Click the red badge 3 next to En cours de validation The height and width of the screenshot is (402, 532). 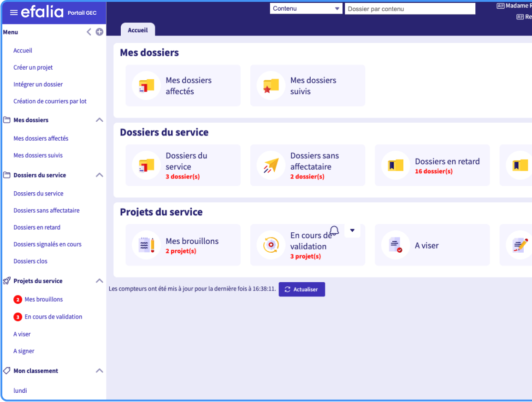point(18,317)
